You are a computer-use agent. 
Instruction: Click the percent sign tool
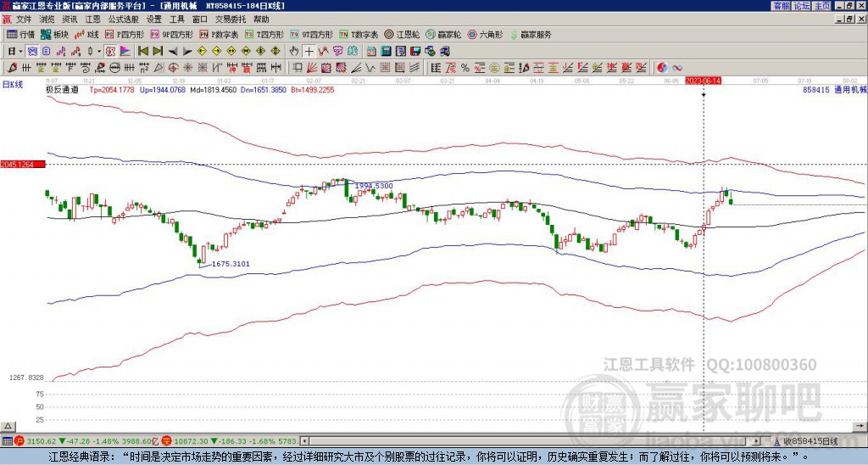(465, 68)
